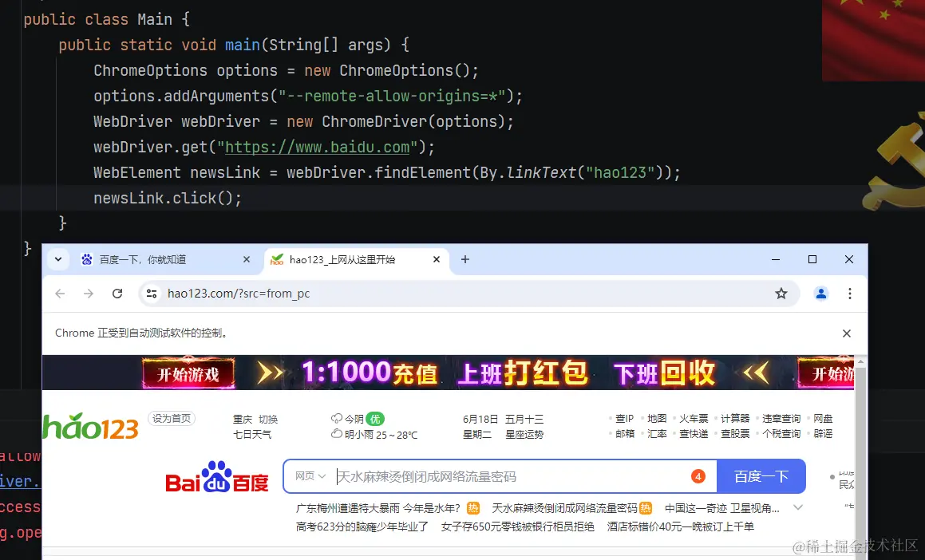Reload the hao123 page
Screen dimensions: 925x560
point(117,294)
